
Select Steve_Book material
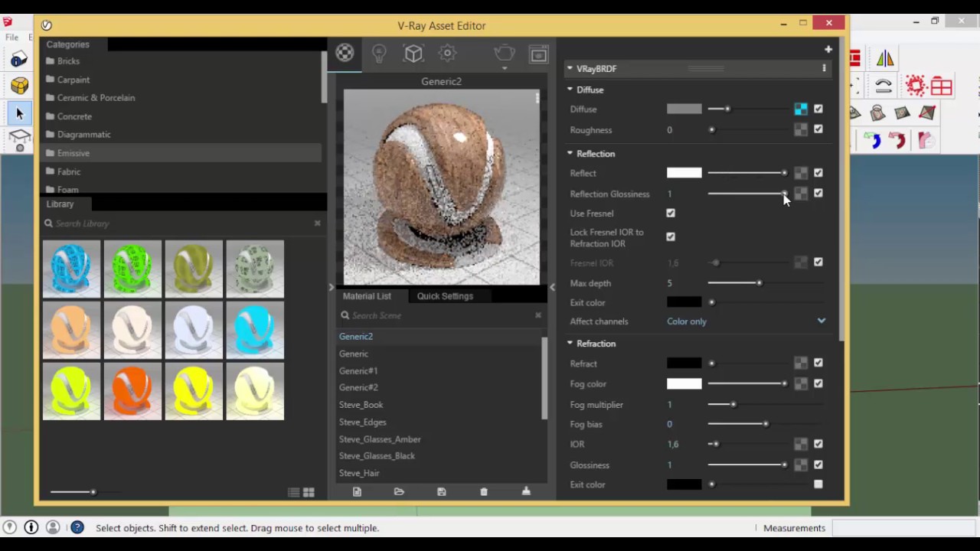pyautogui.click(x=361, y=405)
